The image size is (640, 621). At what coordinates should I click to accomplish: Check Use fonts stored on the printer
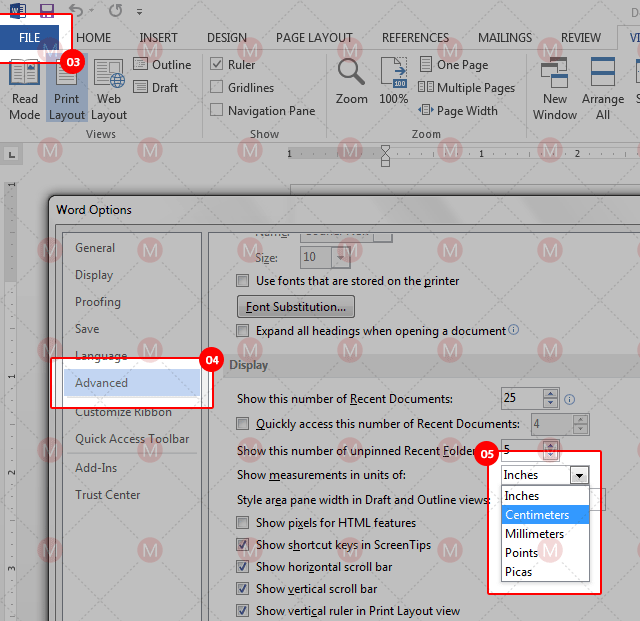click(x=242, y=280)
